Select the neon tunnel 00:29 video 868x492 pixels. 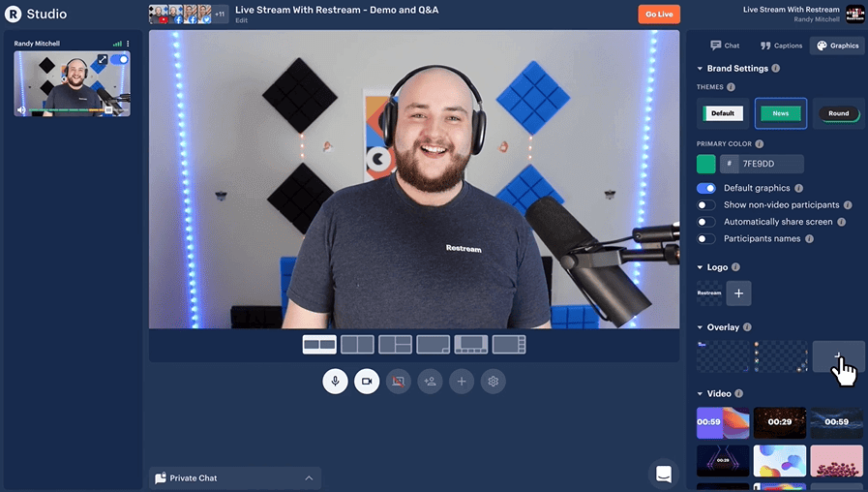click(723, 461)
